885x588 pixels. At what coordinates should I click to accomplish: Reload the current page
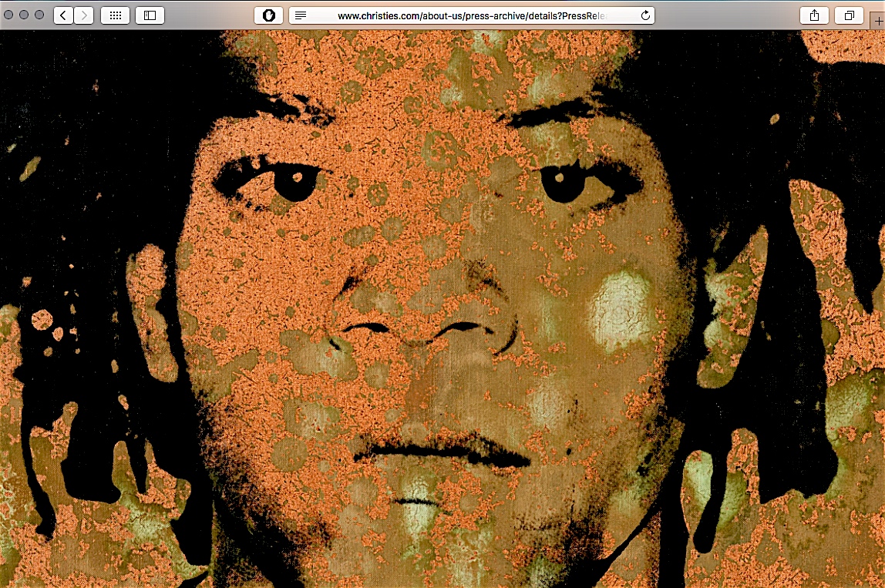(645, 15)
